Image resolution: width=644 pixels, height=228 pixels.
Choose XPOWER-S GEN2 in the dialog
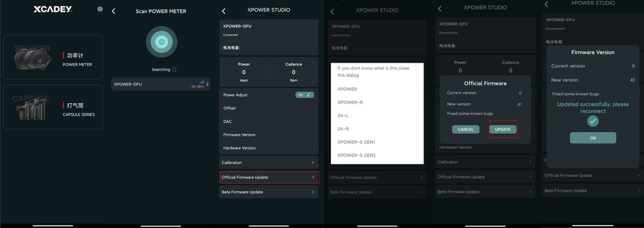tap(356, 155)
